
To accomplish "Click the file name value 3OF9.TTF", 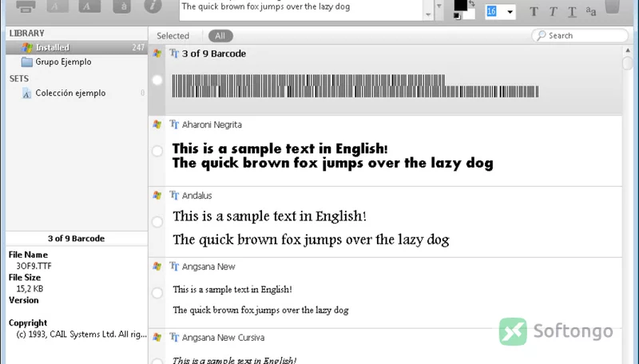I will [34, 266].
